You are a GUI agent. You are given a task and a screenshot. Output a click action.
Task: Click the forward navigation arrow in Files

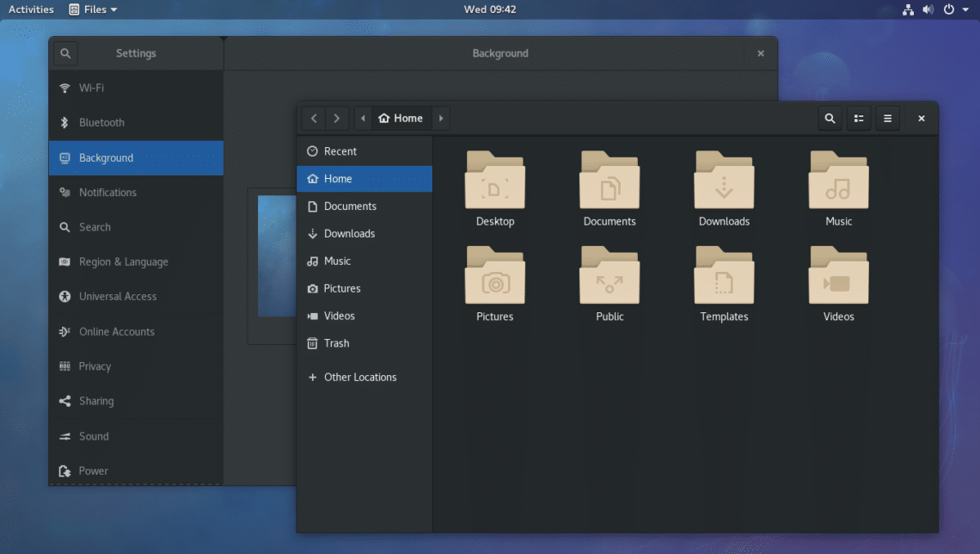(x=336, y=118)
